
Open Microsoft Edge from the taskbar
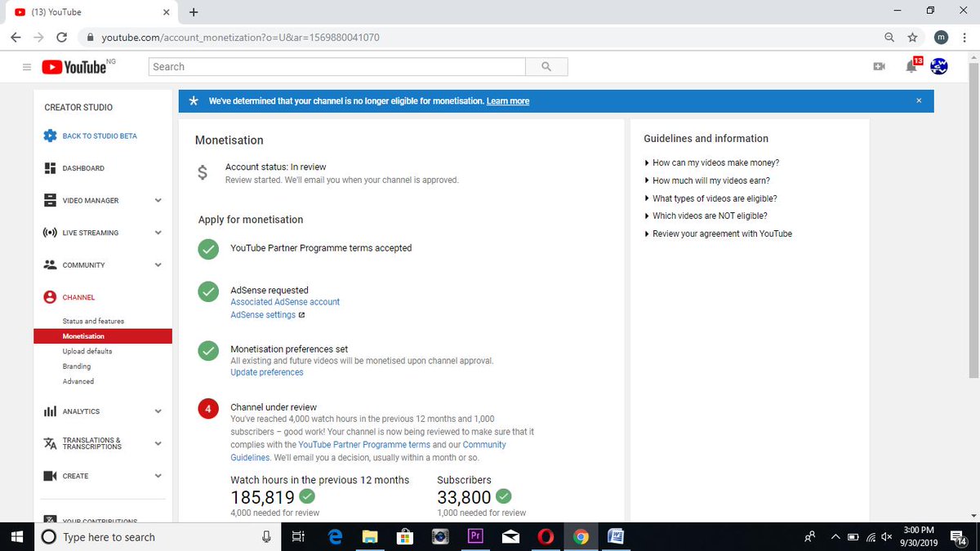[x=334, y=536]
